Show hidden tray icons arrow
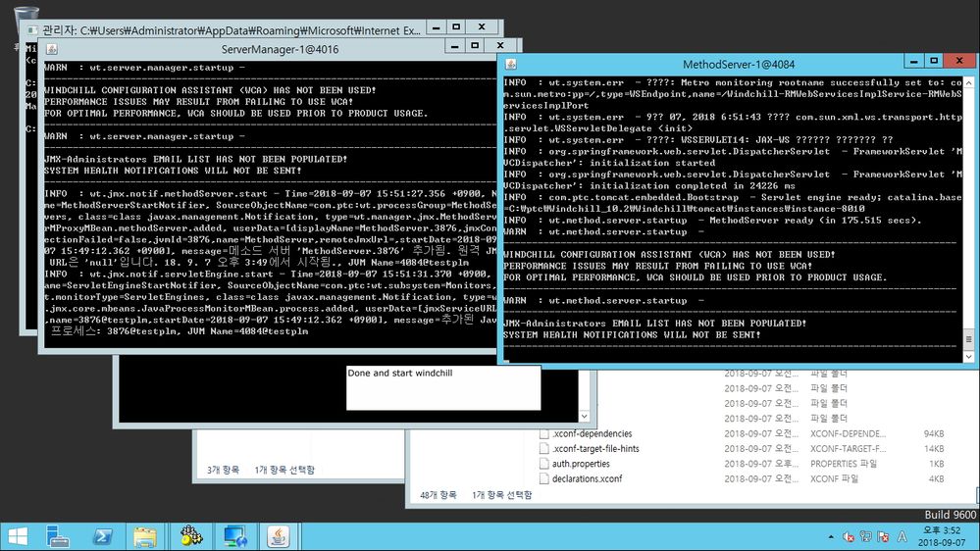980x551 pixels. (x=831, y=536)
